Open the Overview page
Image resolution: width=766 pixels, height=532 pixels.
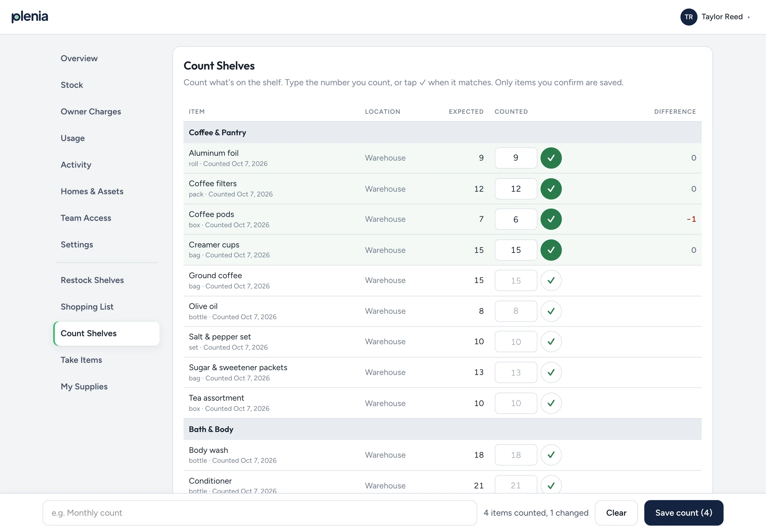[79, 58]
